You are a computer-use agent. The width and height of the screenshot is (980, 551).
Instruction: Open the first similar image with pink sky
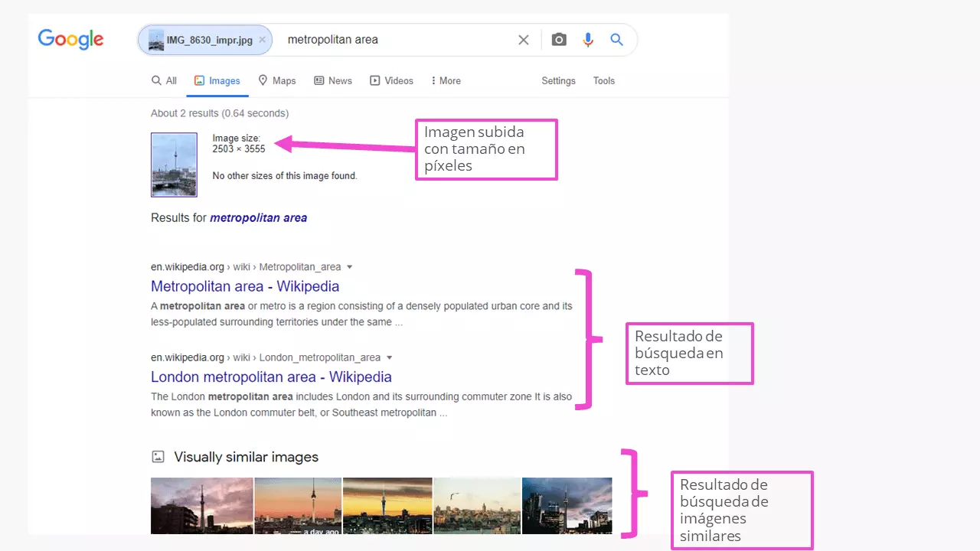[201, 506]
